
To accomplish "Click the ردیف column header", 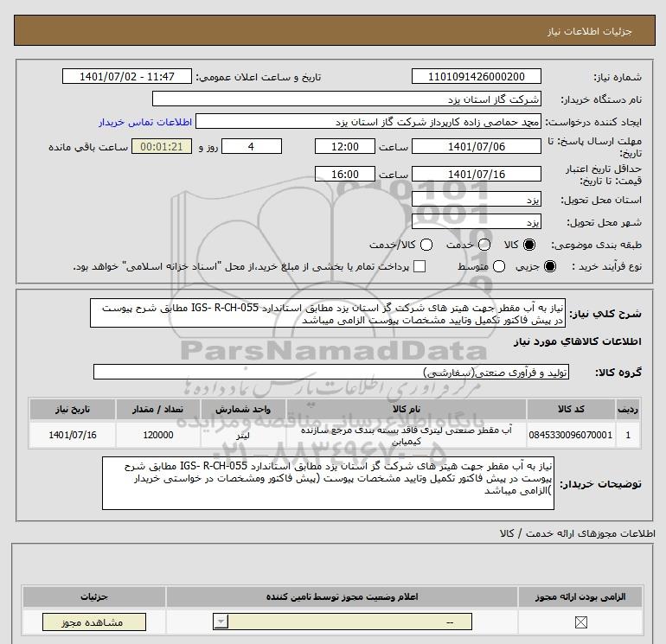I will click(628, 409).
